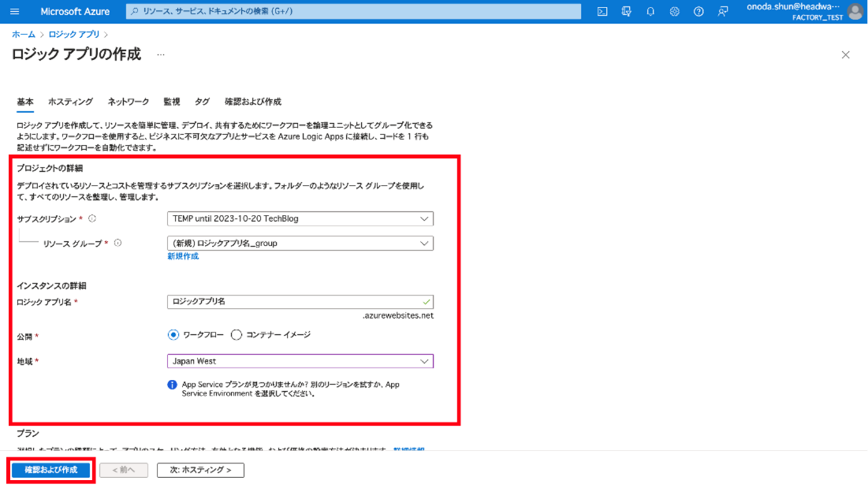Click the ロジック アプリ名 input field

300,301
